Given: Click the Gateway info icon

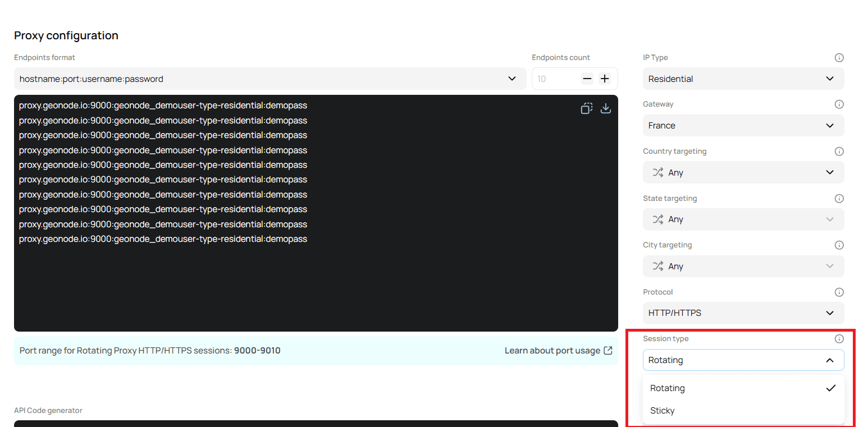Looking at the screenshot, I should [839, 104].
